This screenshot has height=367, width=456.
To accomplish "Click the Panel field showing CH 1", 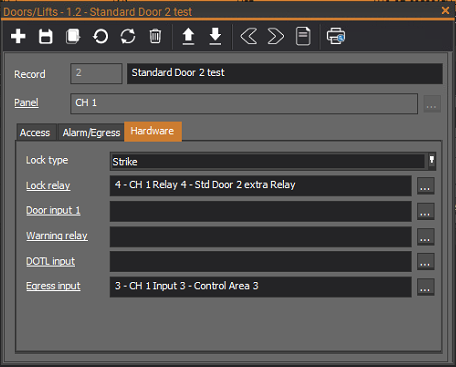I will pos(244,104).
